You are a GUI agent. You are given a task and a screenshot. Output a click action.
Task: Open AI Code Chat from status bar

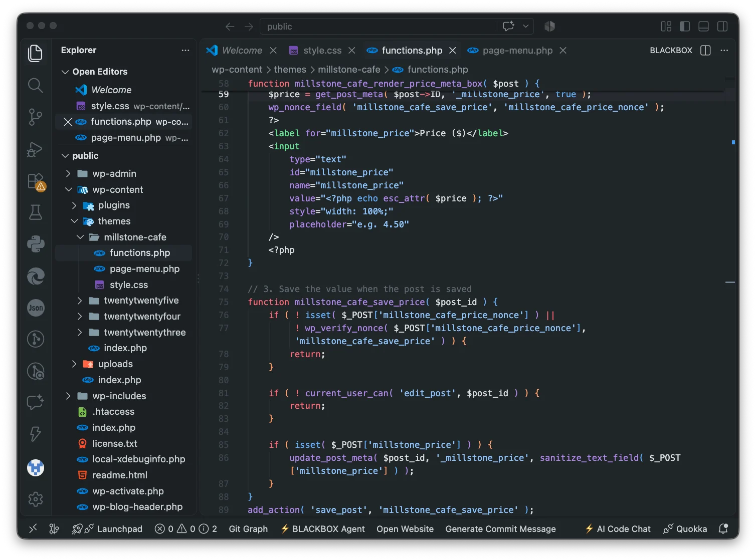[x=618, y=528]
